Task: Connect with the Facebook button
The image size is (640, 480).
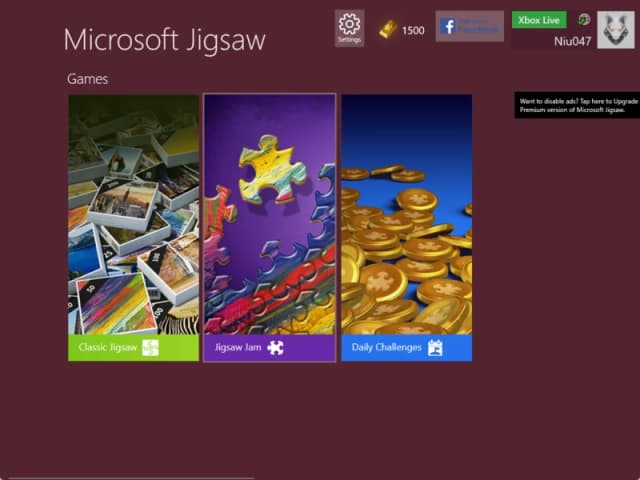Action: pos(469,26)
